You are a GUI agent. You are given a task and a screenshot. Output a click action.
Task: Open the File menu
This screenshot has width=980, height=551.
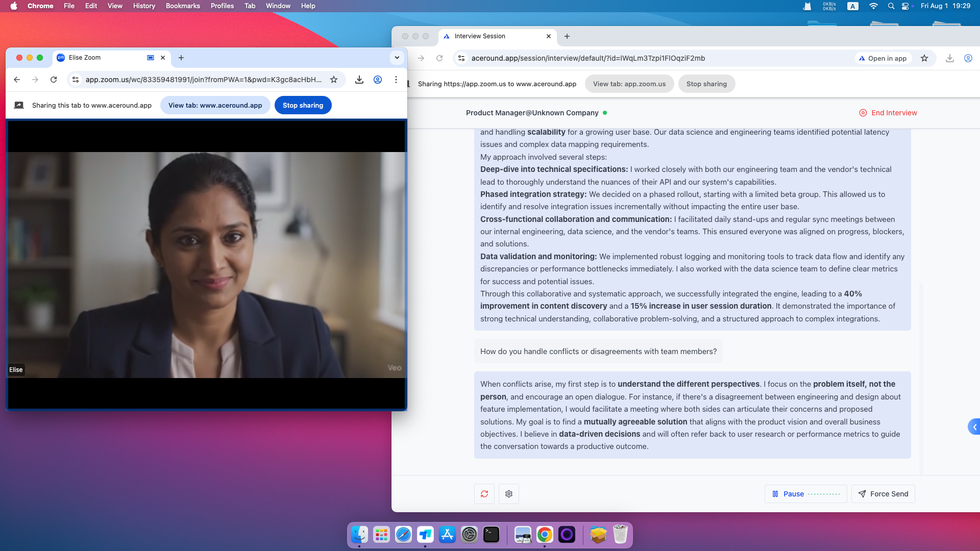[69, 6]
